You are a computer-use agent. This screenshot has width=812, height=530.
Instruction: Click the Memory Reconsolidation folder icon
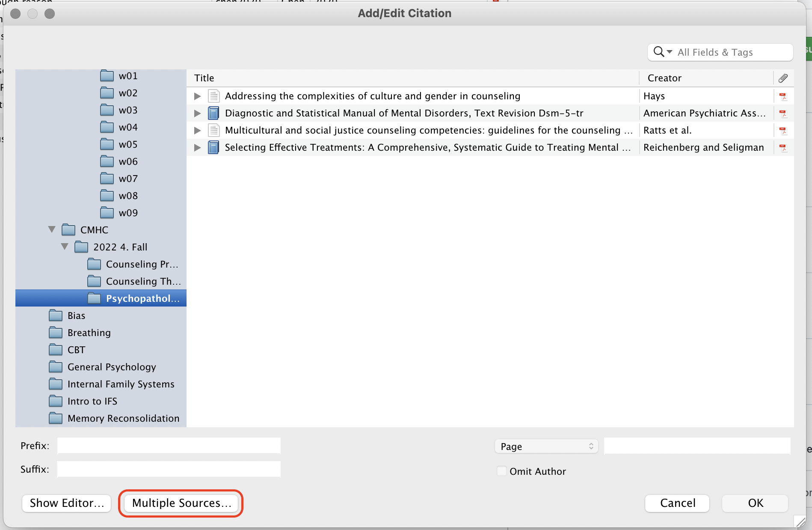click(x=55, y=418)
